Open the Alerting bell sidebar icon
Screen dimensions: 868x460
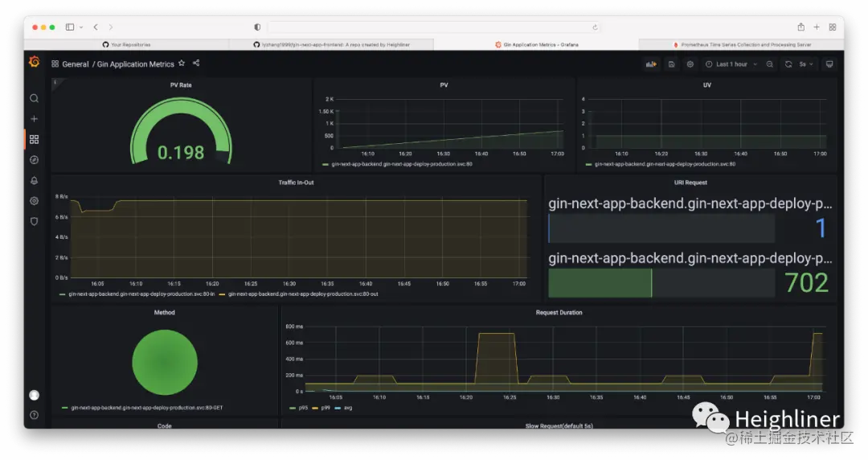35,180
